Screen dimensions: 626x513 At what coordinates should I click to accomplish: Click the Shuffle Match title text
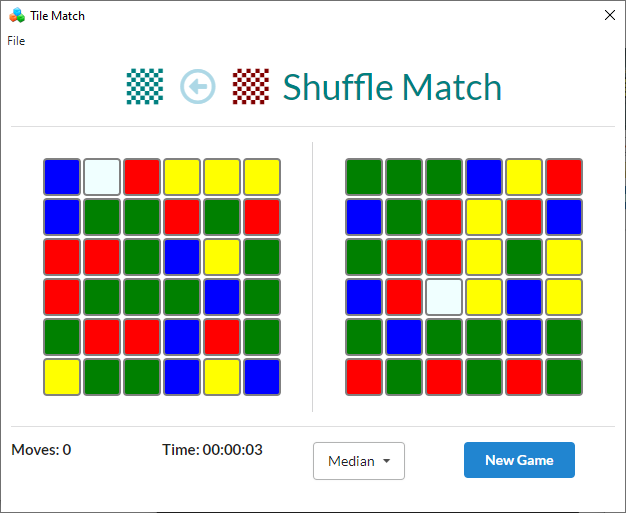[392, 88]
